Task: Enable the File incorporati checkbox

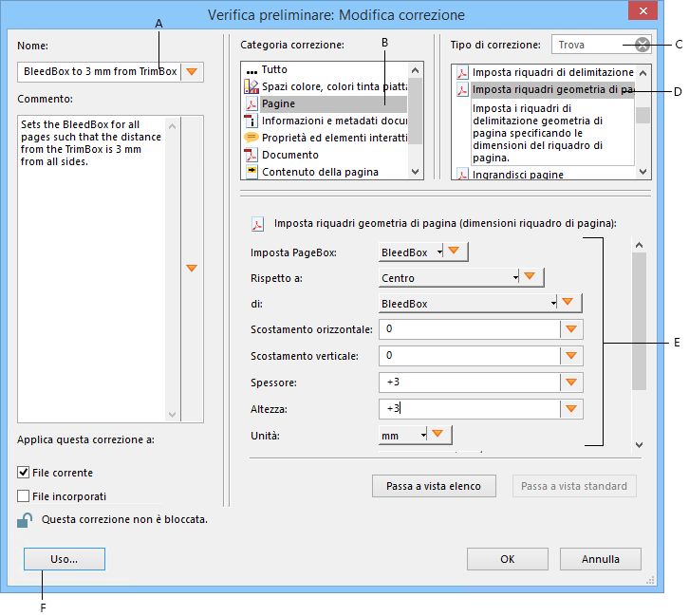Action: pos(23,496)
